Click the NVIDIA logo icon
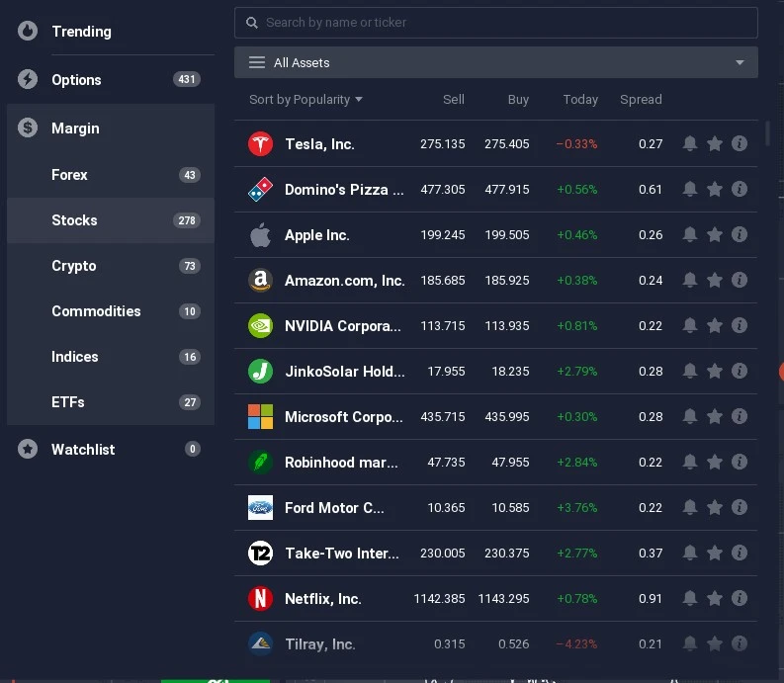Image resolution: width=784 pixels, height=683 pixels. pyautogui.click(x=260, y=326)
